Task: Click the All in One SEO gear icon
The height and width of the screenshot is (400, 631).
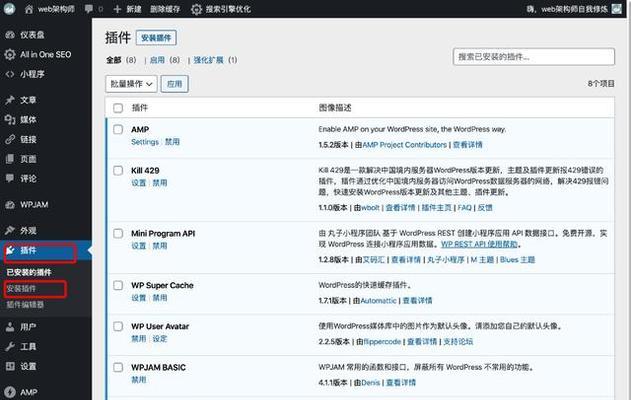Action: click(10, 54)
